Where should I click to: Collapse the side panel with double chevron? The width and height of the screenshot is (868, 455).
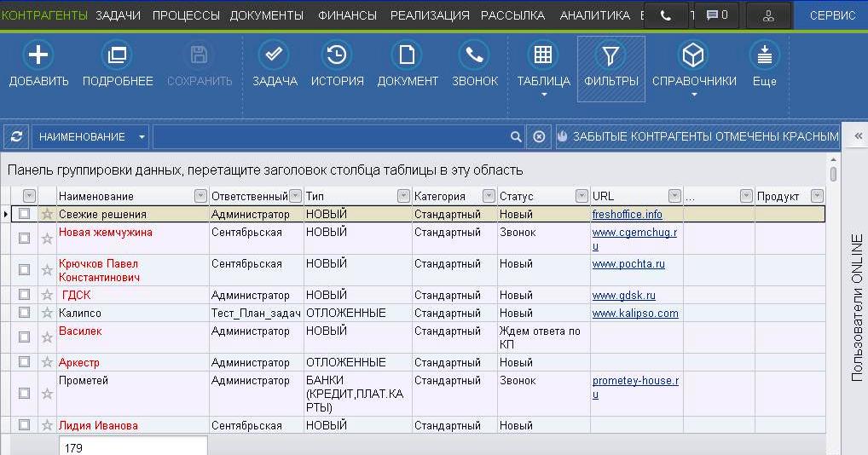[858, 136]
